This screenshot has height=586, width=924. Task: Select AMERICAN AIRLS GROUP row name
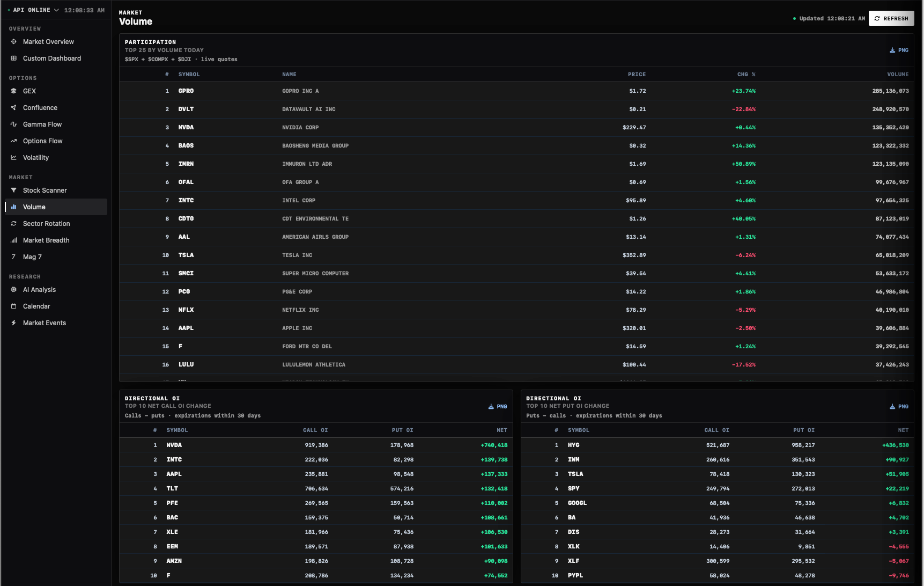coord(315,237)
